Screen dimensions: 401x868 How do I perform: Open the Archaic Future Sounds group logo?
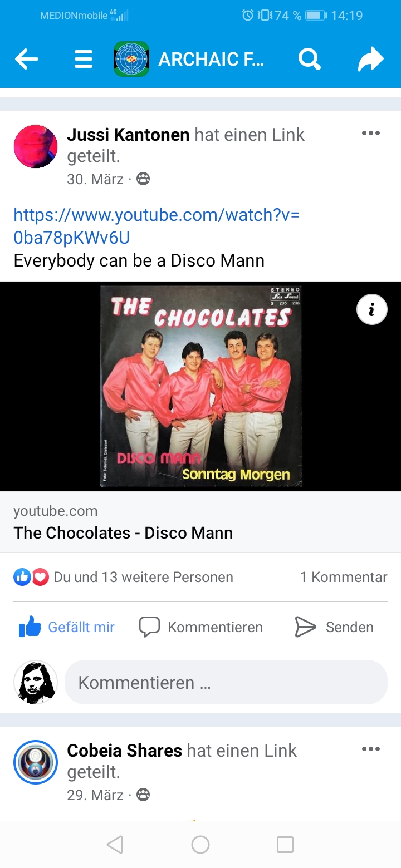(x=131, y=59)
